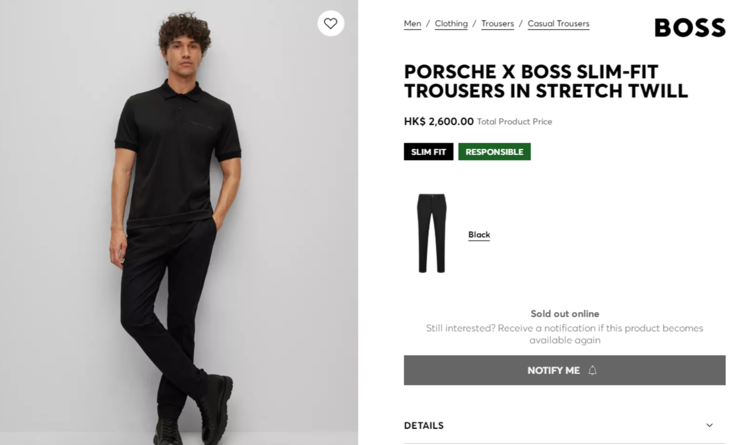730x445 pixels.
Task: Add product to wishlist with heart icon
Action: (x=330, y=23)
